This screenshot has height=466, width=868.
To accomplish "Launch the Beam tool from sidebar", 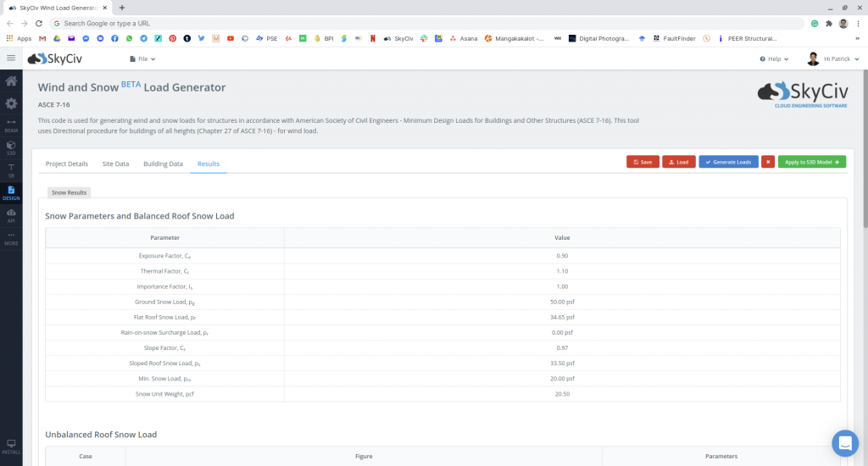I will pyautogui.click(x=11, y=126).
